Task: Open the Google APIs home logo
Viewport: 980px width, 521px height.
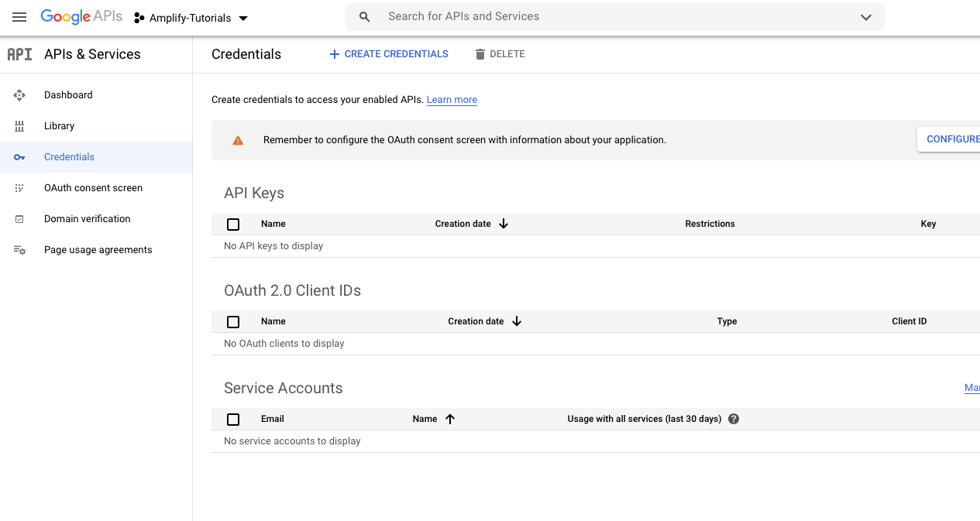Action: 81,16
